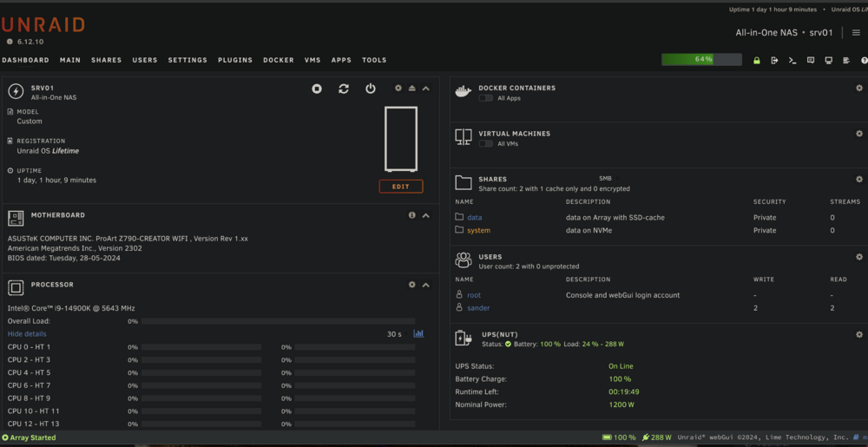
Task: Click the On Line UPS status value
Action: [621, 366]
